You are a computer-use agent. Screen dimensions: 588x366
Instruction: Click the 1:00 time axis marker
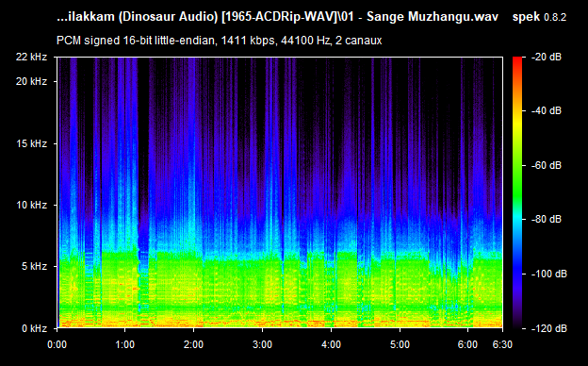pos(125,344)
